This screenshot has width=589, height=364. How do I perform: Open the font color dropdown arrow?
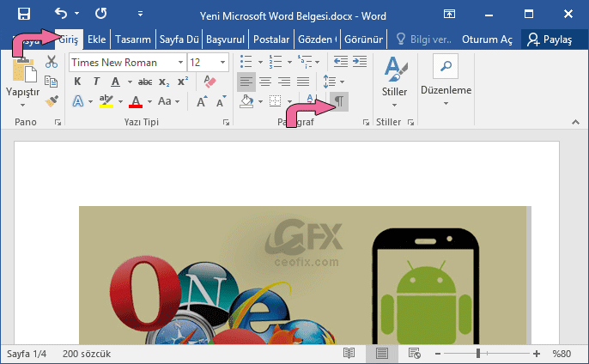150,101
